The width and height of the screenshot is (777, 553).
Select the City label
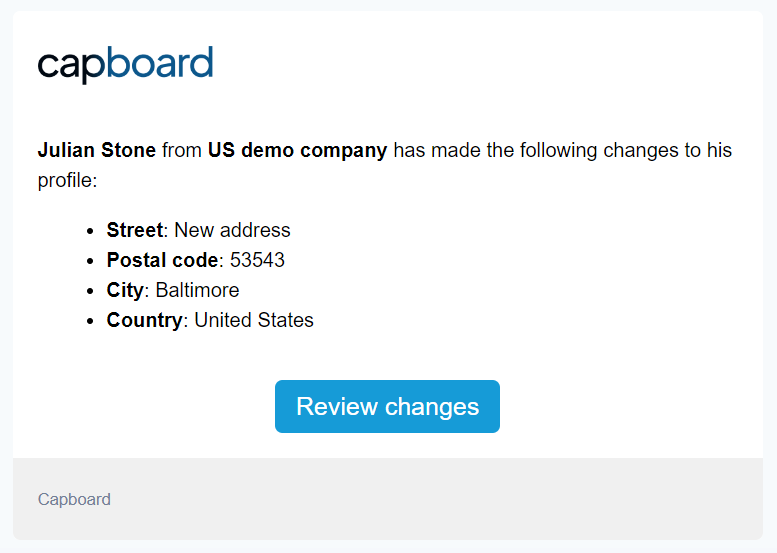125,290
